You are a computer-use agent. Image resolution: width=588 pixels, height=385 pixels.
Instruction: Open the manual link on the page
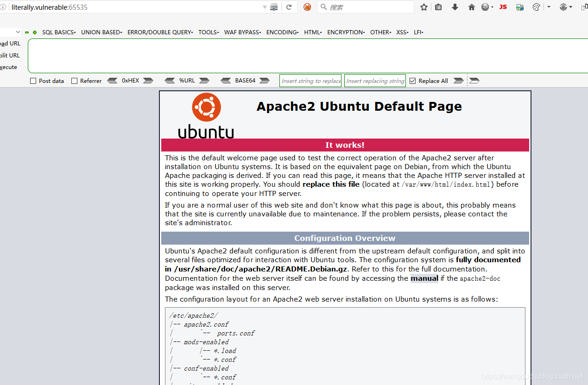coord(424,278)
